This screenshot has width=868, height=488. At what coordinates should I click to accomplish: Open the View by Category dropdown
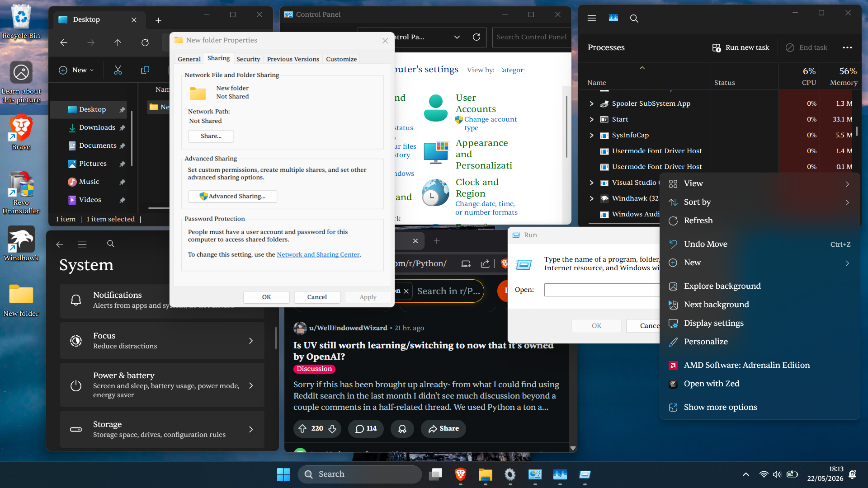pyautogui.click(x=513, y=70)
